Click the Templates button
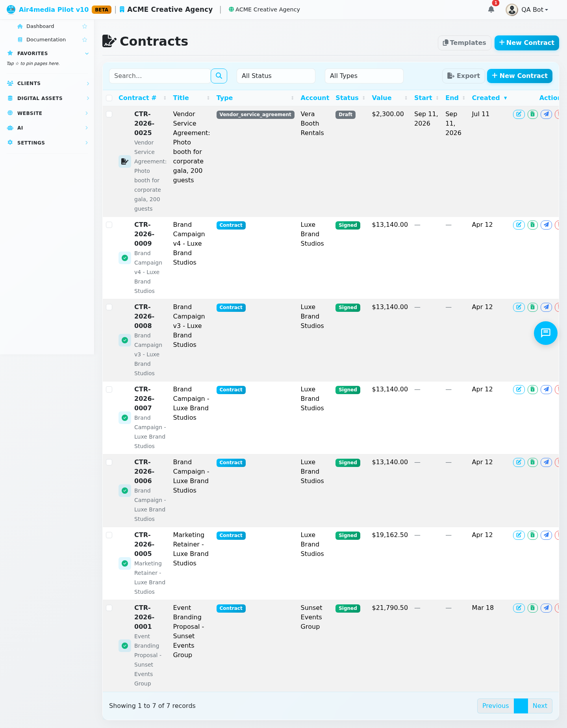Screen dimensions: 567x728 [x=465, y=43]
